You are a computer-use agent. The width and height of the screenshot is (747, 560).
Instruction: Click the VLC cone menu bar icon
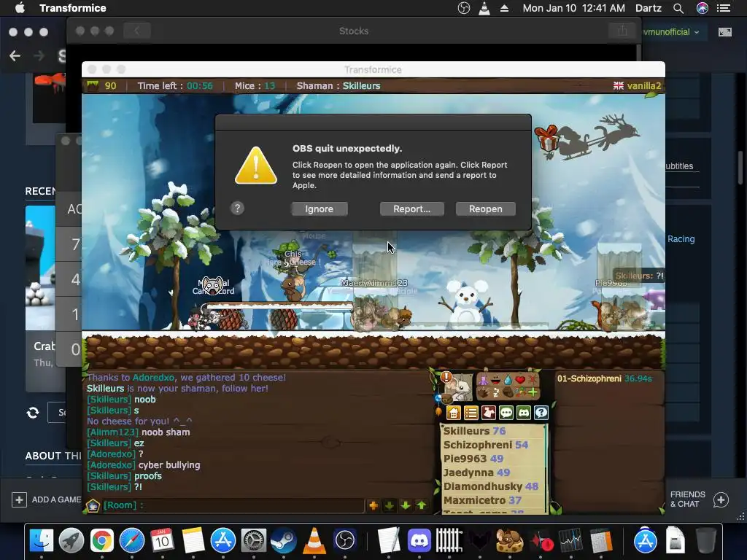tap(484, 8)
